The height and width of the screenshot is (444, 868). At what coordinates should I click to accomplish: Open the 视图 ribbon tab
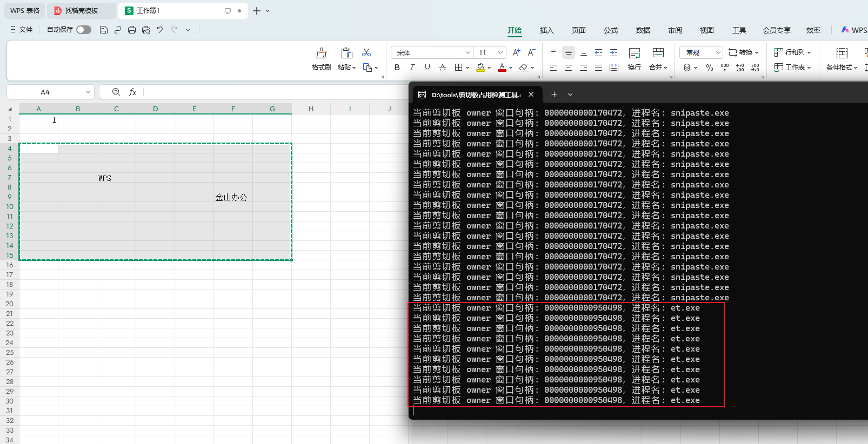point(706,30)
